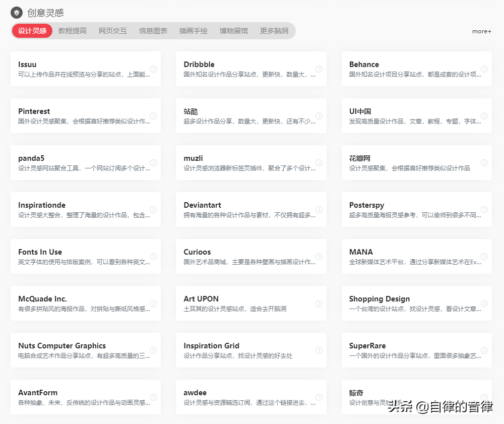Click the arrow icon on Deviantart card

(x=319, y=210)
